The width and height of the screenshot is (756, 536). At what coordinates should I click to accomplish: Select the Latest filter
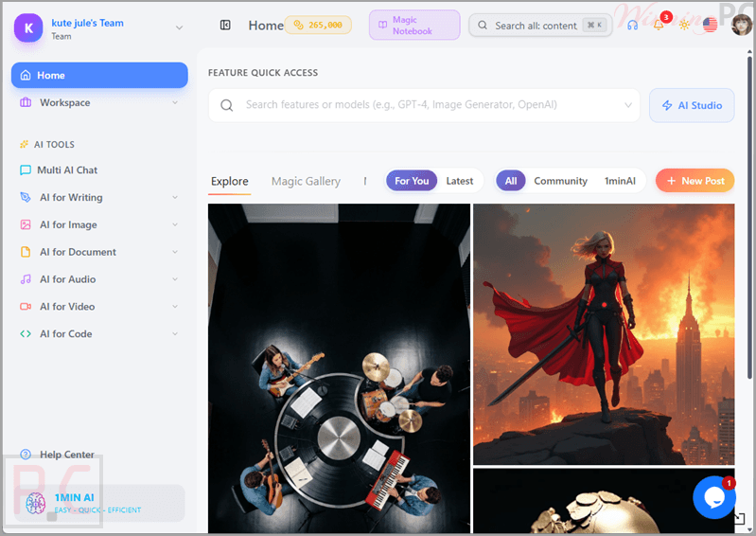click(x=460, y=181)
